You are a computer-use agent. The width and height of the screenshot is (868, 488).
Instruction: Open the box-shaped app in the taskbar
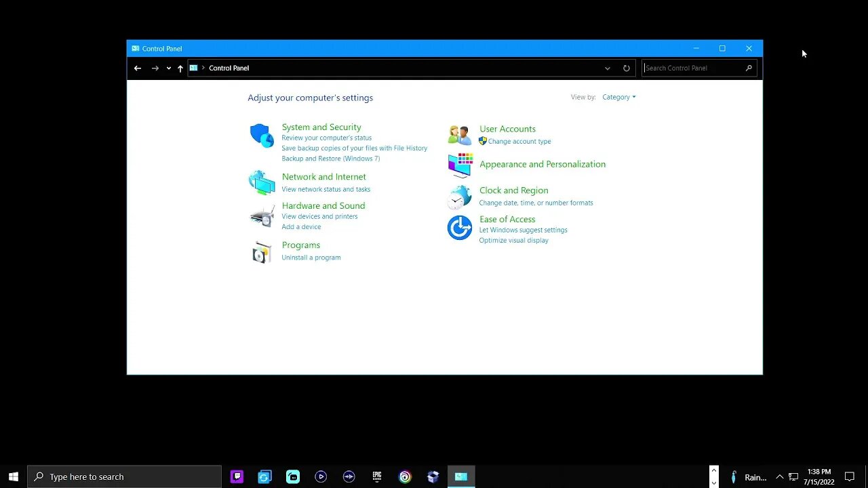[433, 476]
